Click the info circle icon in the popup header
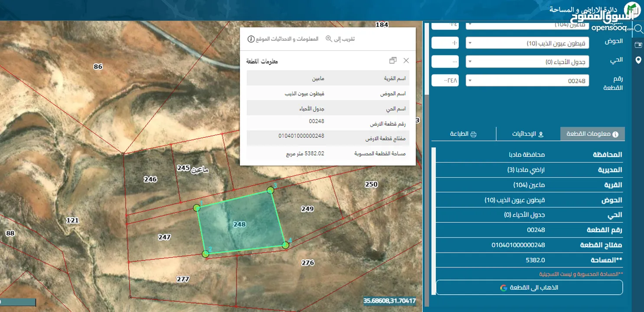 point(251,39)
